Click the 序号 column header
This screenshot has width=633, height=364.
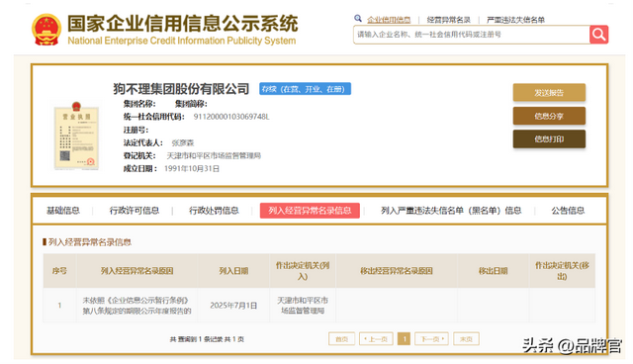click(x=59, y=271)
